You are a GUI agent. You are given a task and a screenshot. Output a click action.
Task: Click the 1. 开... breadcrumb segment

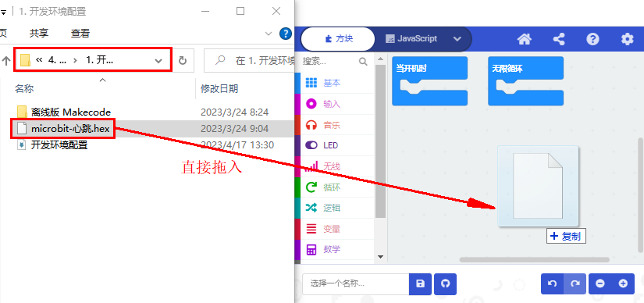(99, 60)
